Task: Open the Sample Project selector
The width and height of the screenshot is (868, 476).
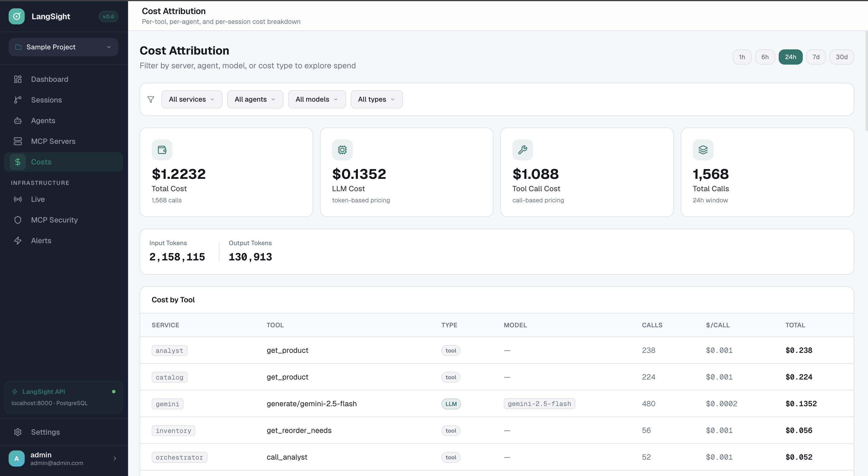Action: 63,47
